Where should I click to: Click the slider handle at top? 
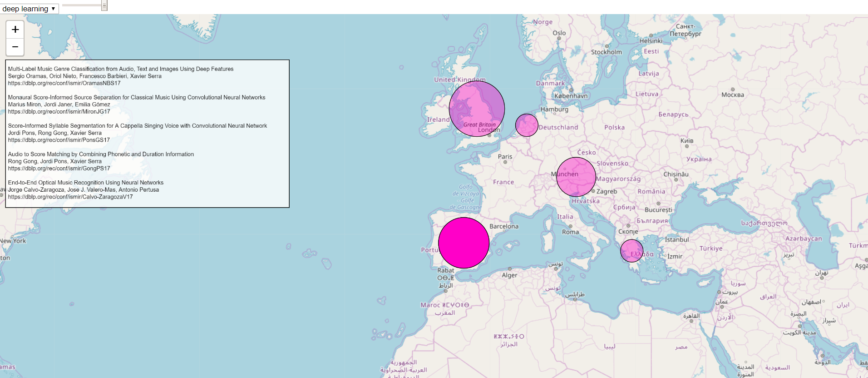(x=104, y=5)
